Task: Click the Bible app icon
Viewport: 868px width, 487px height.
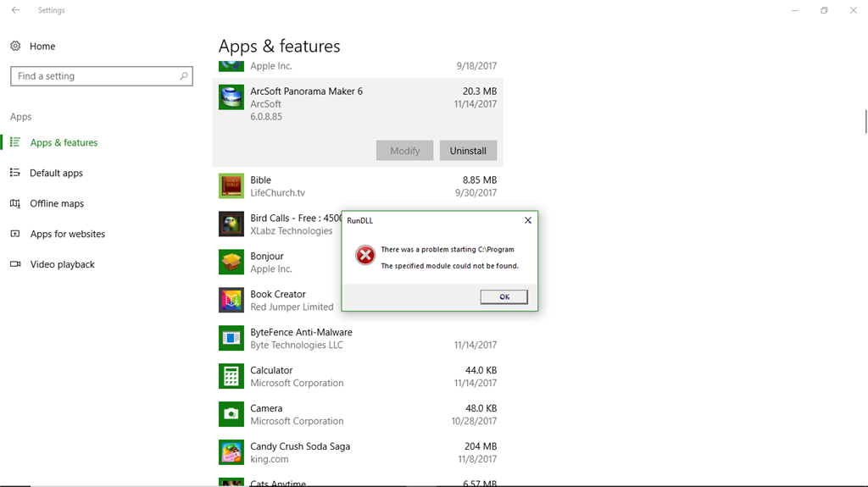Action: 231,186
